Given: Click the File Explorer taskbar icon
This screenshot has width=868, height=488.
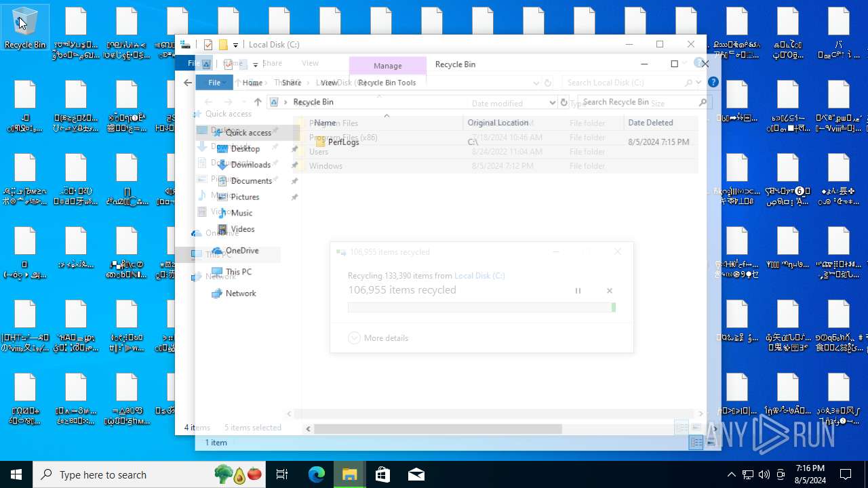Looking at the screenshot, I should coord(350,474).
